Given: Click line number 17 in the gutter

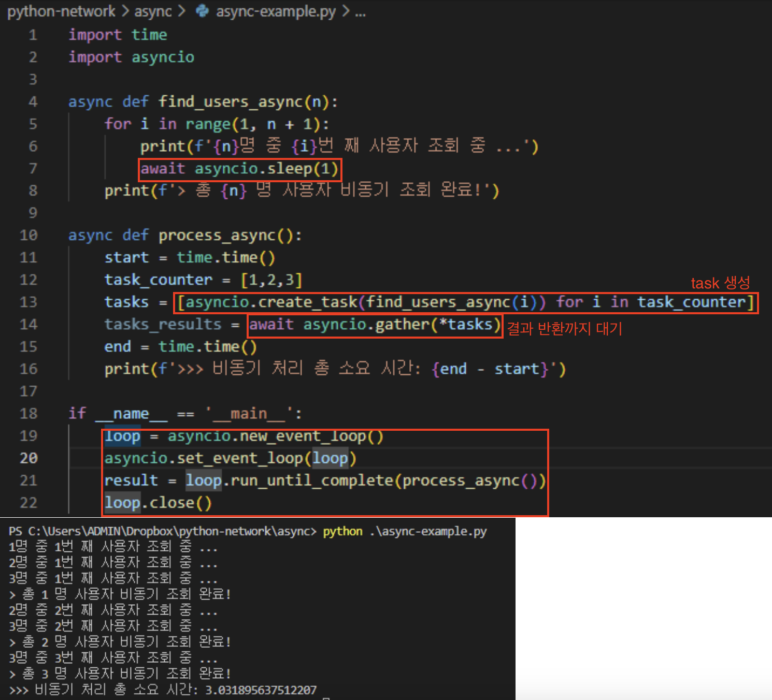Looking at the screenshot, I should 28,391.
